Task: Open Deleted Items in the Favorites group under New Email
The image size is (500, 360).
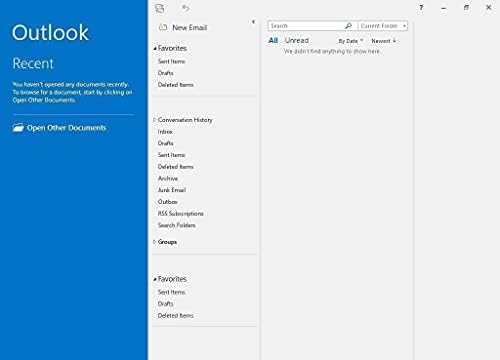Action: pyautogui.click(x=175, y=85)
